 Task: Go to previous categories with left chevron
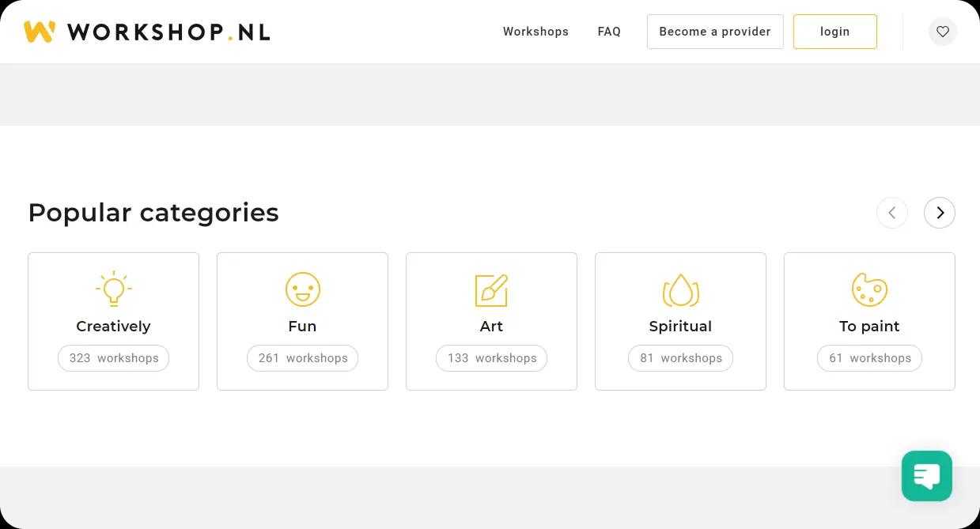pos(891,213)
